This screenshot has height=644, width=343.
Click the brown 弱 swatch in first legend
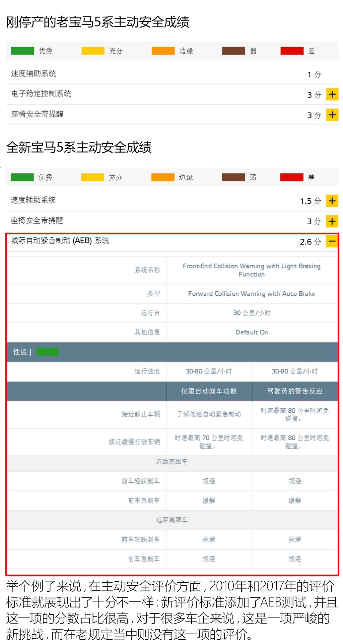(233, 51)
